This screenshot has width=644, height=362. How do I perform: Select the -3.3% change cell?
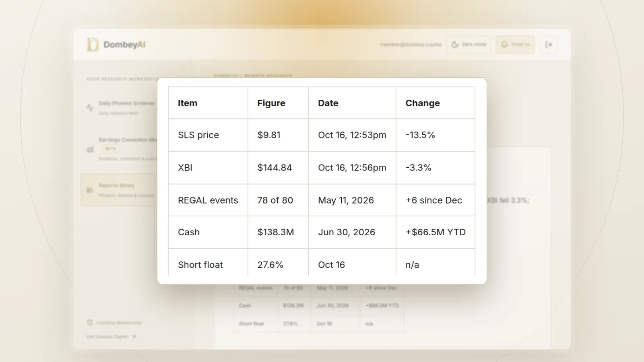[x=436, y=168]
